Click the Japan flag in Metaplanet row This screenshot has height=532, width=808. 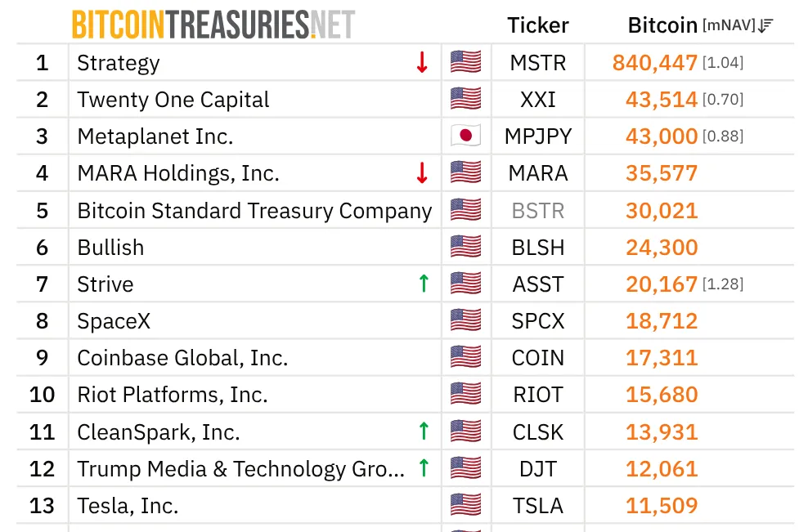tap(466, 136)
